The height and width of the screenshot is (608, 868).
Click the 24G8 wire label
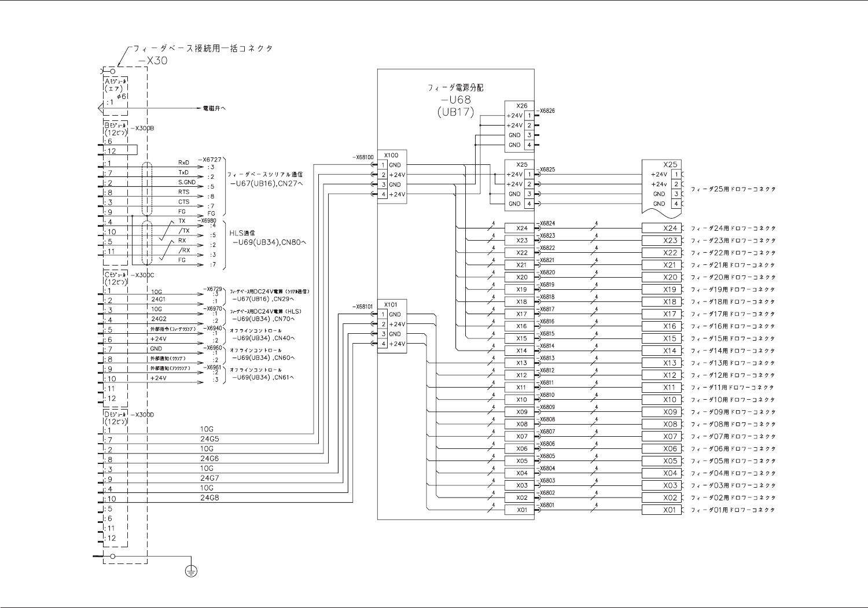point(209,498)
